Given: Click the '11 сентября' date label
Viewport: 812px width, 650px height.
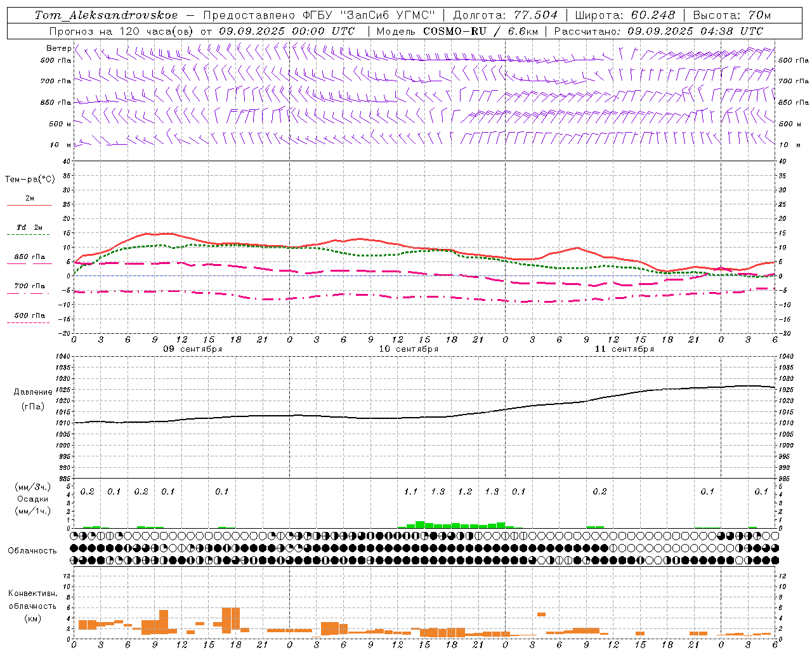Looking at the screenshot, I should (x=624, y=349).
